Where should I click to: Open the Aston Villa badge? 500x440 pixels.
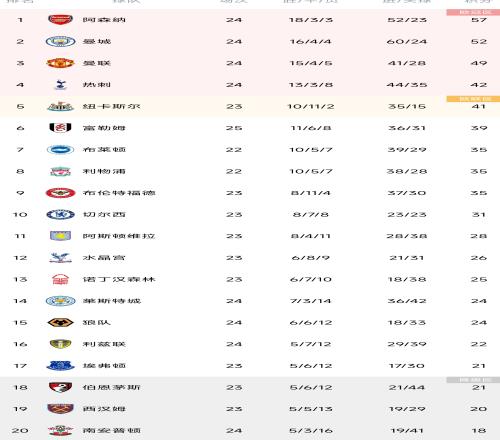tap(60, 236)
